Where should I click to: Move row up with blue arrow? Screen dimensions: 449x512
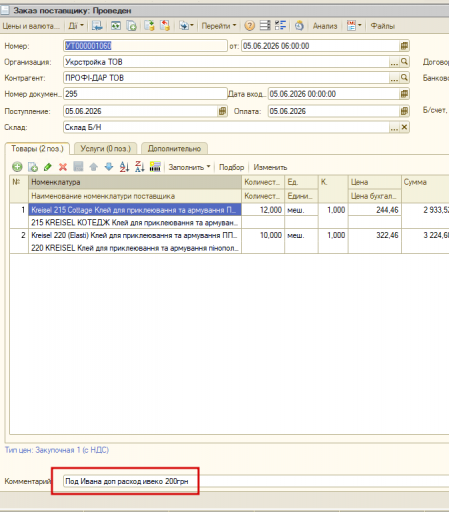(x=94, y=167)
